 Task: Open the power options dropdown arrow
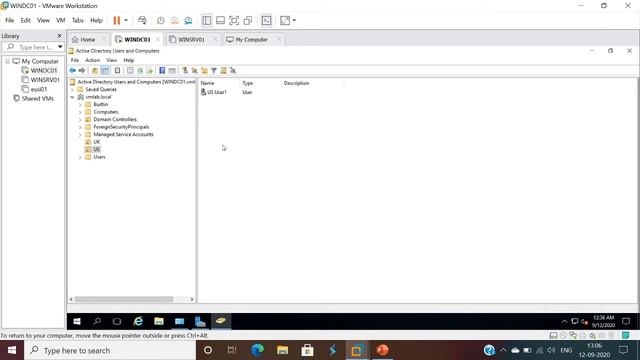(x=126, y=20)
